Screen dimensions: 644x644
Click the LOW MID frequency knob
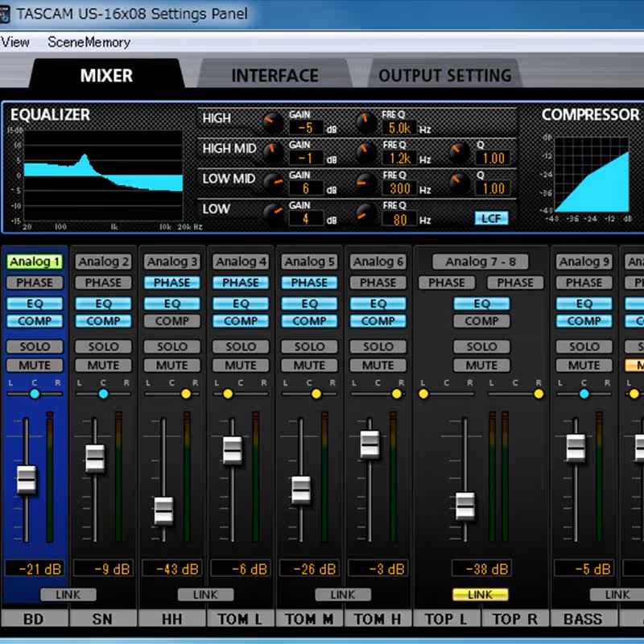pos(365,183)
